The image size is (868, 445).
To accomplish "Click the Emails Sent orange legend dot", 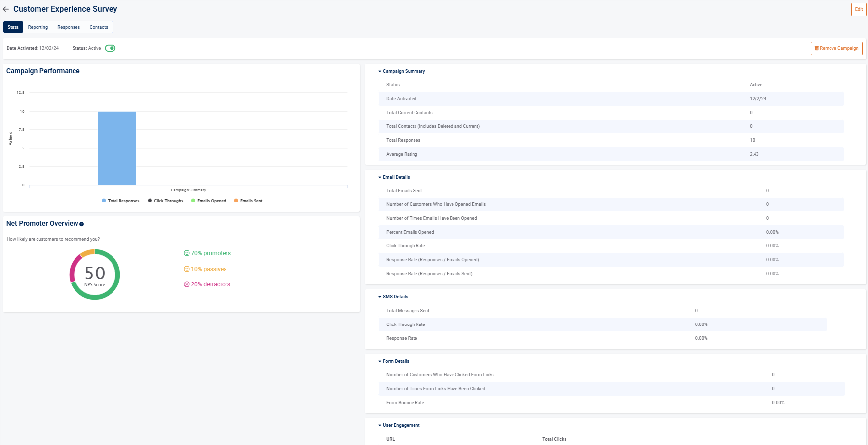I will pyautogui.click(x=236, y=201).
